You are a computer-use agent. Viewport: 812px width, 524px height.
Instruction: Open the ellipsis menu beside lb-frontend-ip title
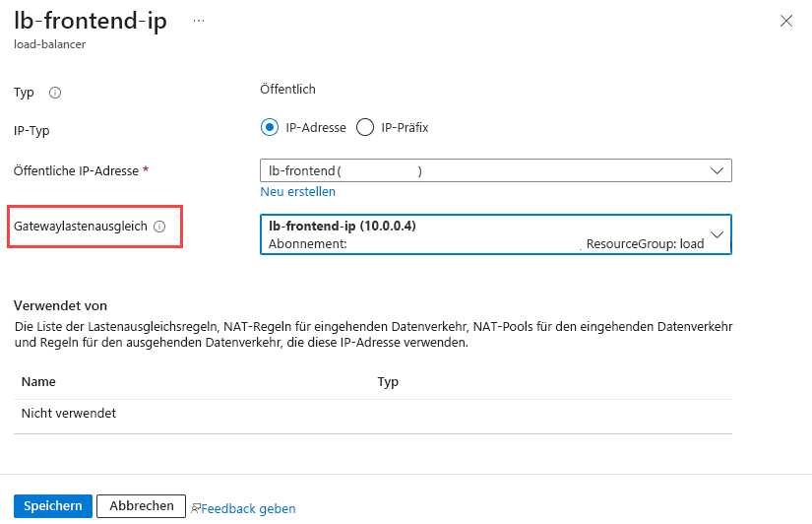199,21
